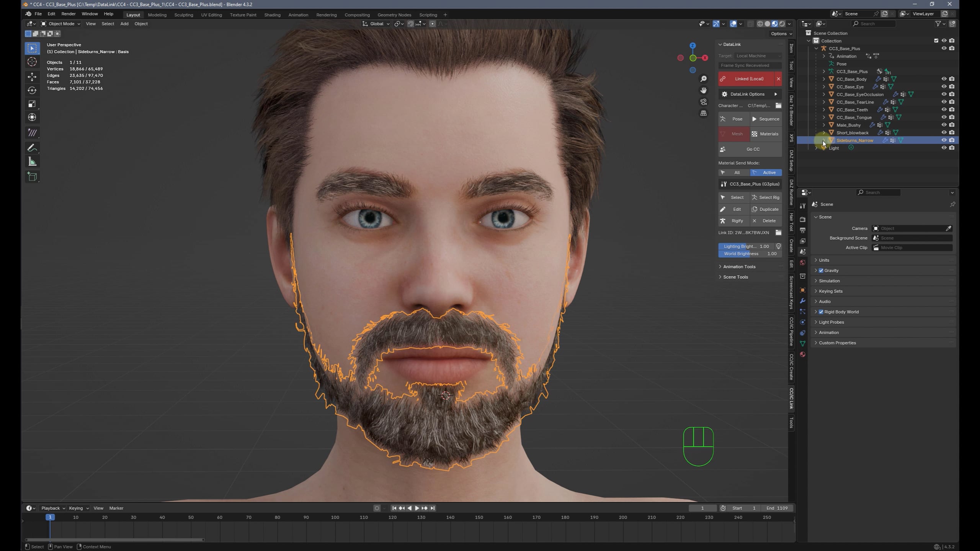Viewport: 980px width, 551px height.
Task: Hide CC_Base_Body with eye icon
Action: pos(944,79)
